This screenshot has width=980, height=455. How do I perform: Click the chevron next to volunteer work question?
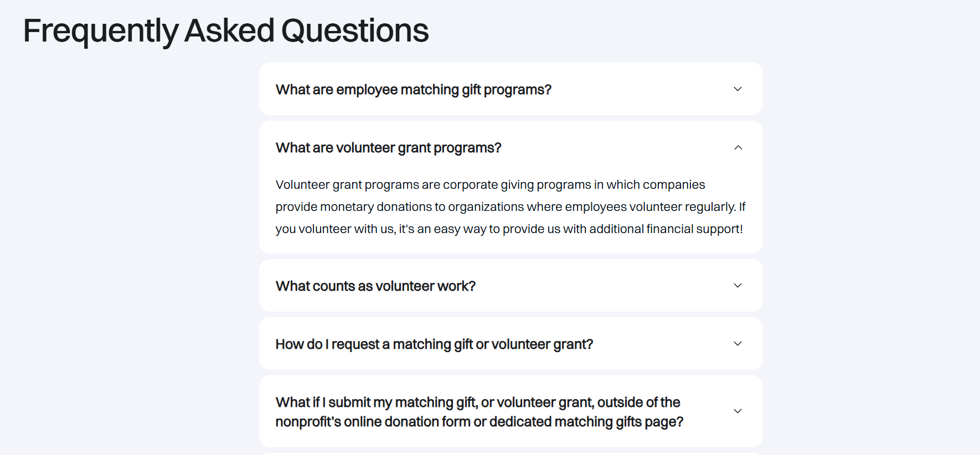pos(737,286)
